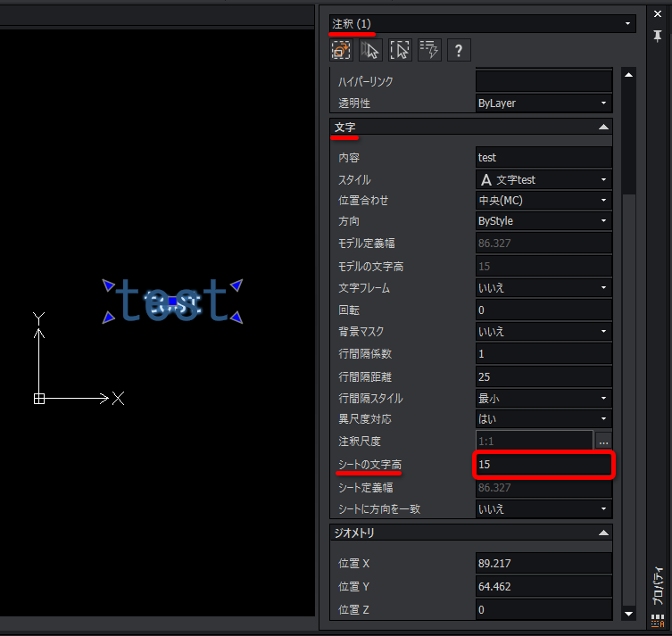Click the selection box cursor icon

click(x=400, y=50)
